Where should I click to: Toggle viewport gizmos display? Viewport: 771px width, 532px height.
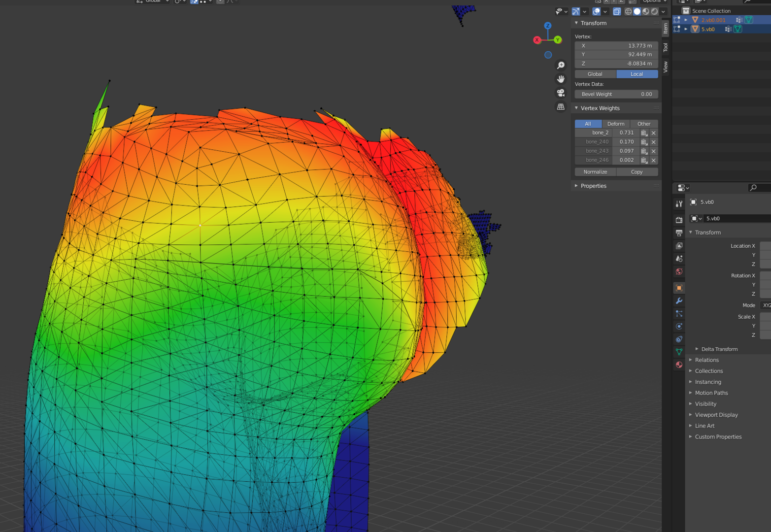point(576,11)
